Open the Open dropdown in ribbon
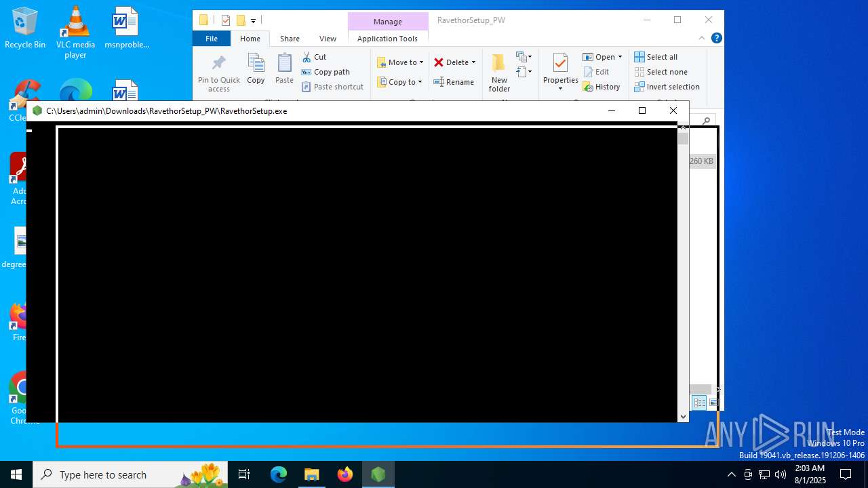868x488 pixels. click(602, 57)
